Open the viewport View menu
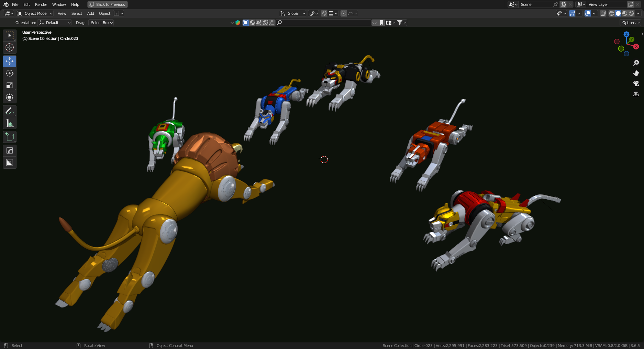The height and width of the screenshot is (349, 644). [62, 13]
